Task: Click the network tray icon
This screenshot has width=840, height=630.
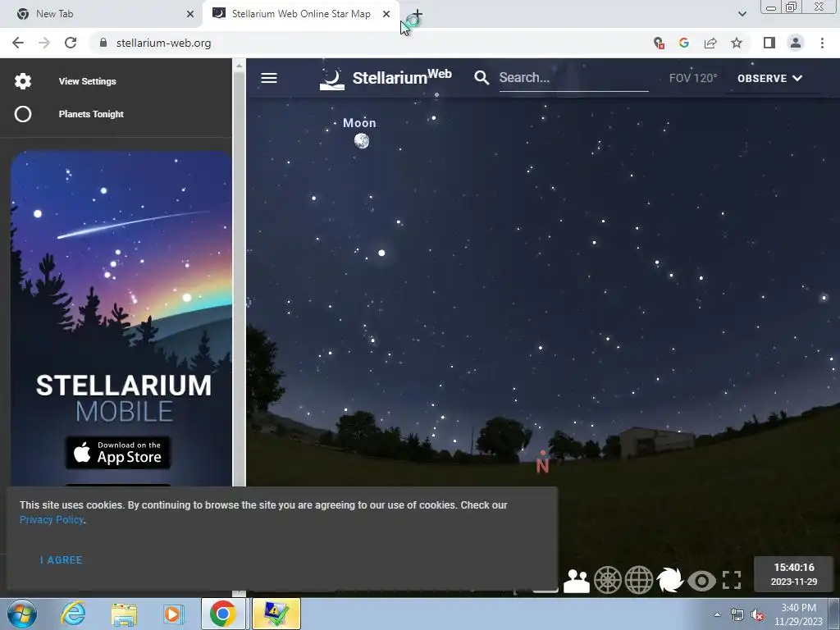Action: (737, 615)
